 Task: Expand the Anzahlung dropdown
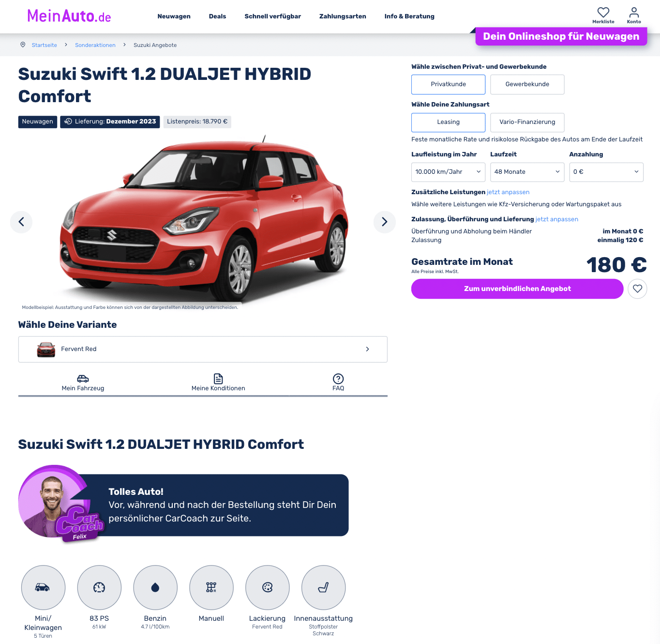point(606,172)
